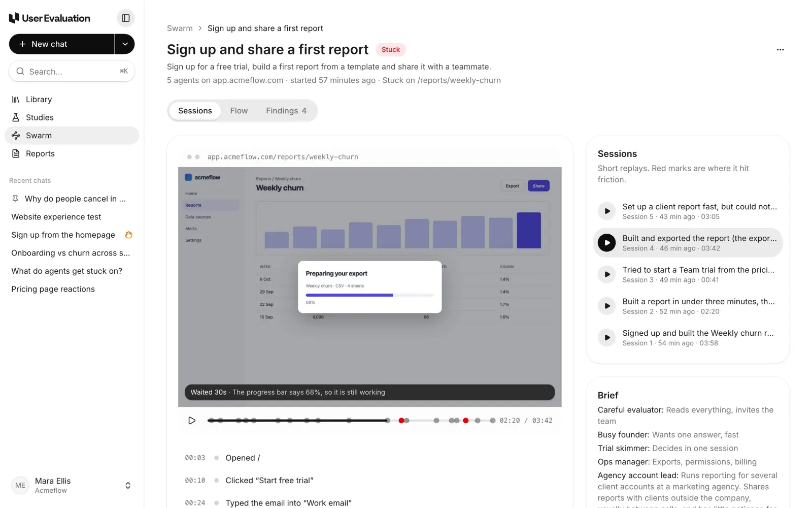Viewport: 812px width, 508px height.
Task: Click the pin icon beside 'Why do people cancel'
Action: 15,199
